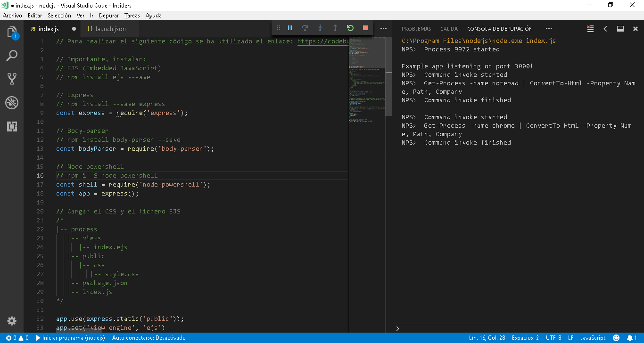Click Iniciar programa (nodejs) in status bar
This screenshot has height=343, width=644.
tap(70, 338)
